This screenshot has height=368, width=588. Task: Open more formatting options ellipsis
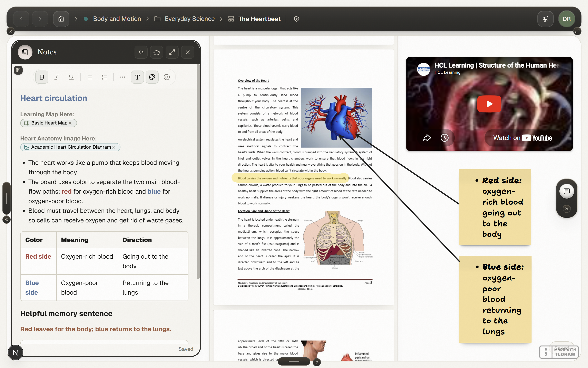(123, 77)
